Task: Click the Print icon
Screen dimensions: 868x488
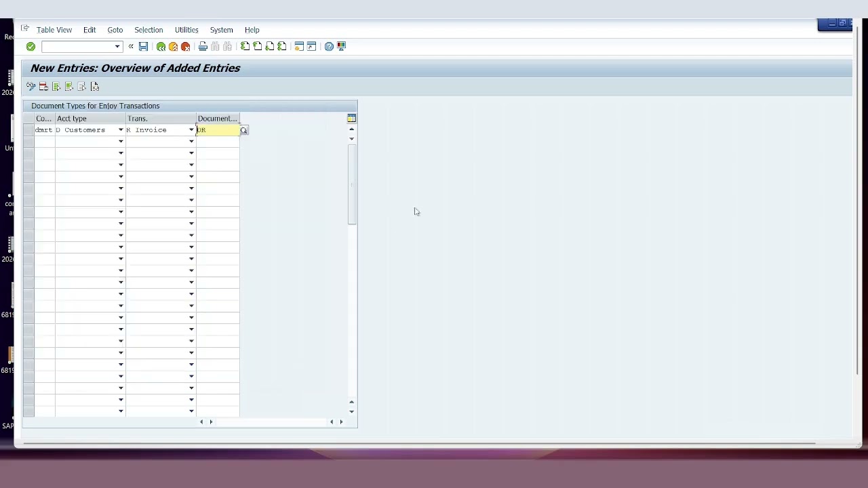Action: click(203, 47)
